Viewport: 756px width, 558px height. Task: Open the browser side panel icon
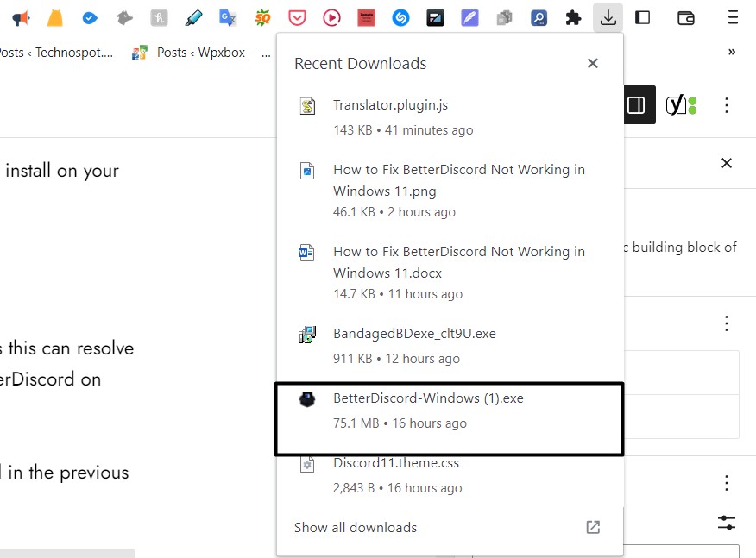point(642,17)
